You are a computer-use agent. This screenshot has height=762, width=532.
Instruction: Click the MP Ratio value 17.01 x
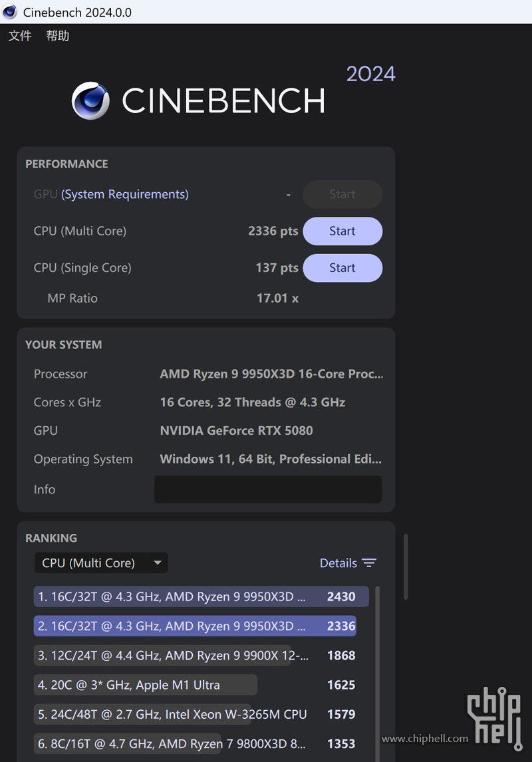click(277, 298)
